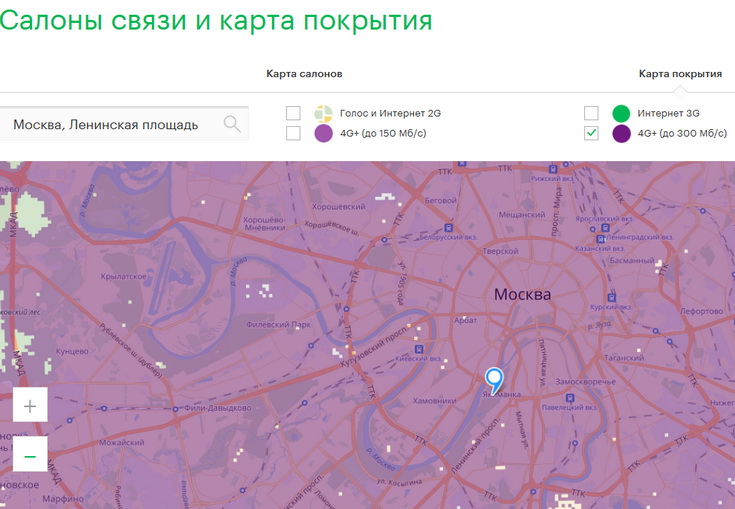Click the Интернет 3G label text
735x509 pixels.
tap(668, 113)
